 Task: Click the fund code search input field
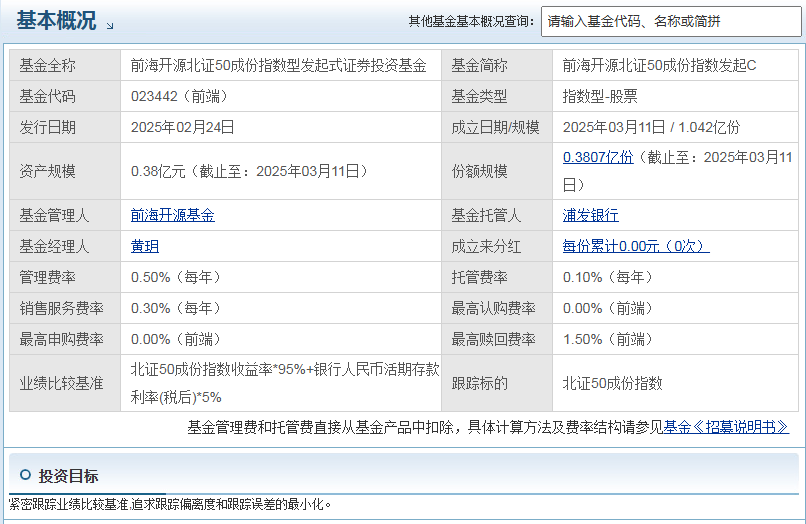tap(671, 22)
